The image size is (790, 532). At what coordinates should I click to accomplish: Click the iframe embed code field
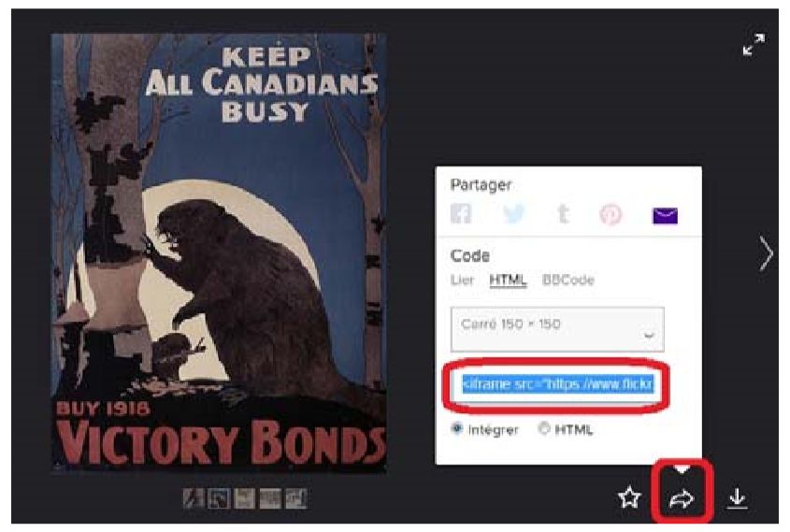[x=557, y=384]
